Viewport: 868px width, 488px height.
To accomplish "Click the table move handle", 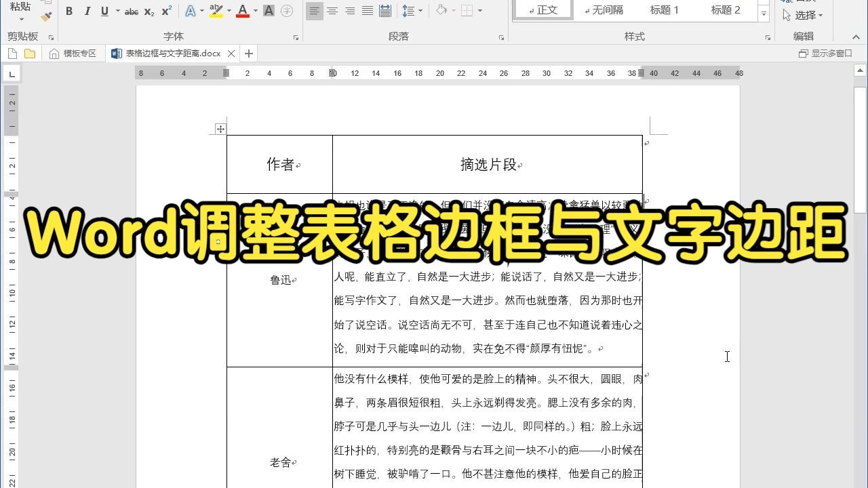I will (x=220, y=128).
